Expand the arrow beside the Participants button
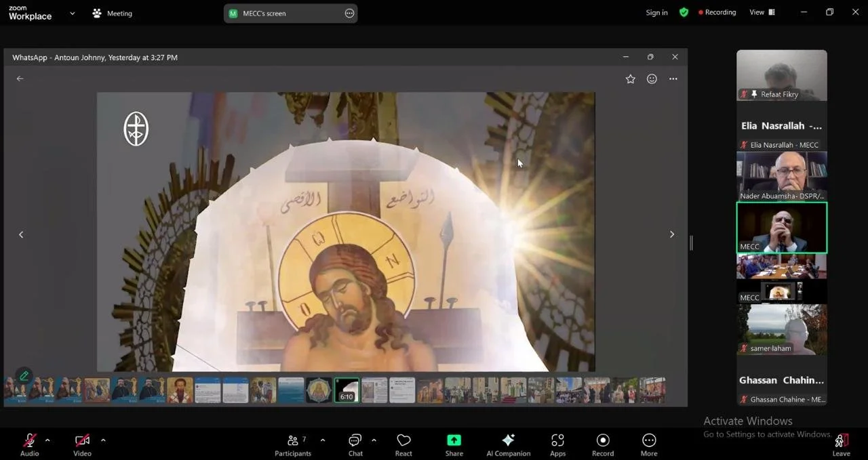This screenshot has height=460, width=868. tap(323, 440)
